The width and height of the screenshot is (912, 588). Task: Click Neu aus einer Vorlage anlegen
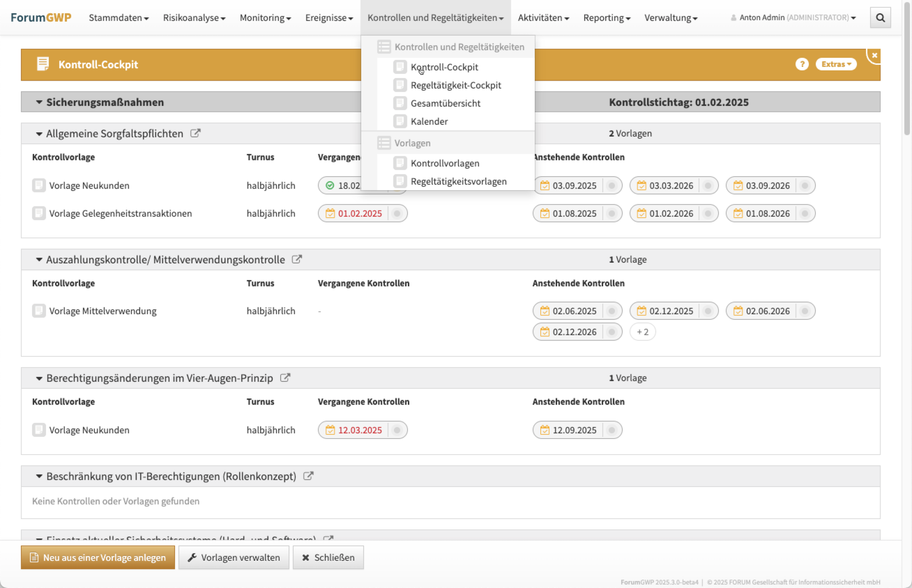click(98, 557)
